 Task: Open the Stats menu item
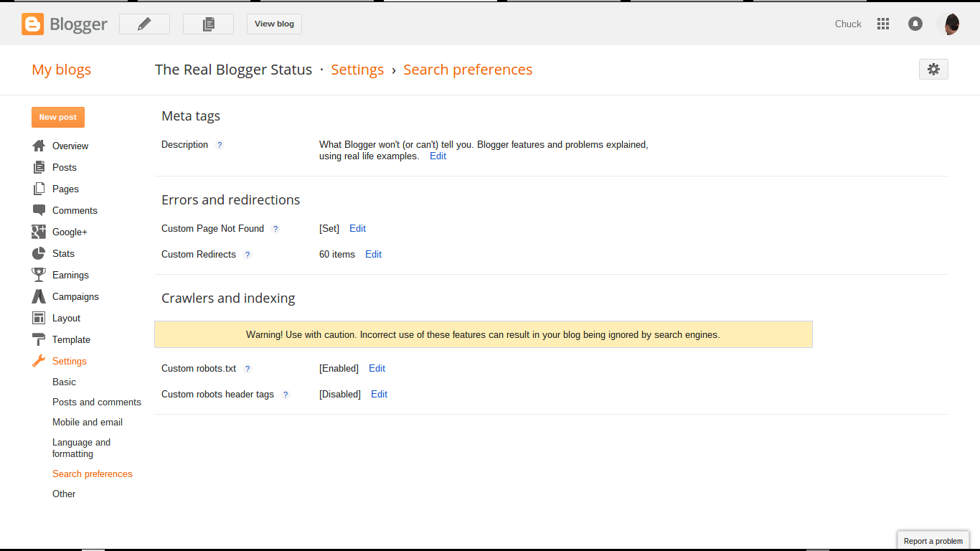[63, 253]
